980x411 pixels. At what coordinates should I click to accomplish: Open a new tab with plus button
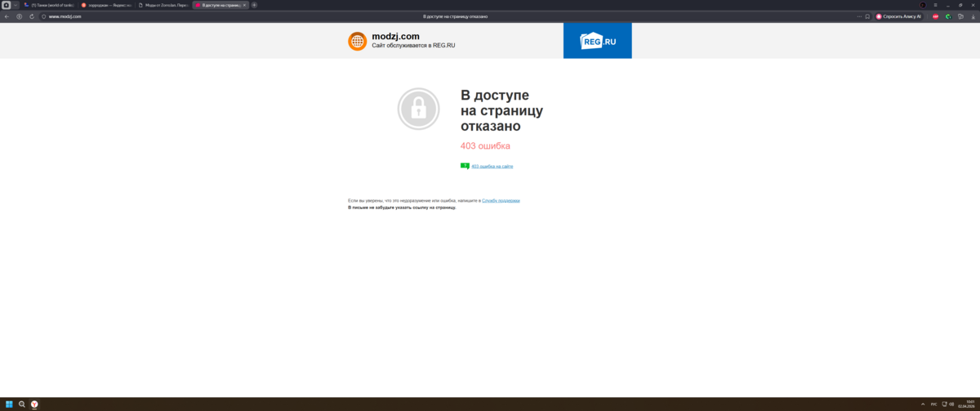[x=254, y=5]
